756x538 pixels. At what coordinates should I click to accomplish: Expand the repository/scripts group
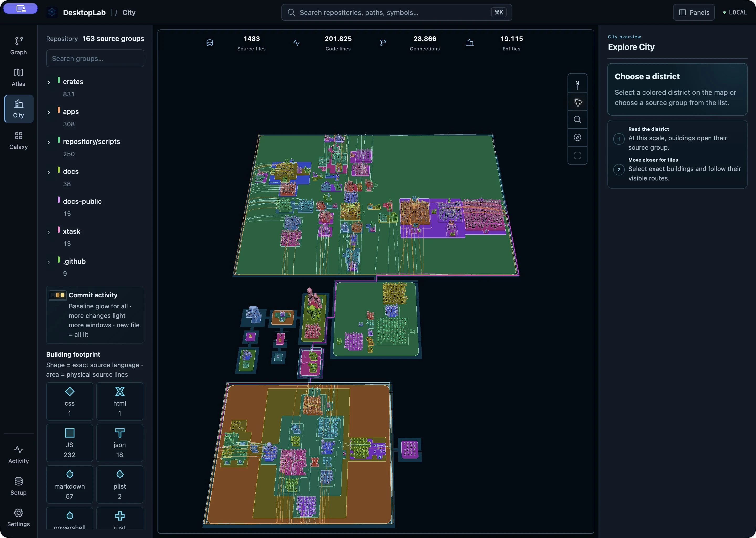pos(49,142)
